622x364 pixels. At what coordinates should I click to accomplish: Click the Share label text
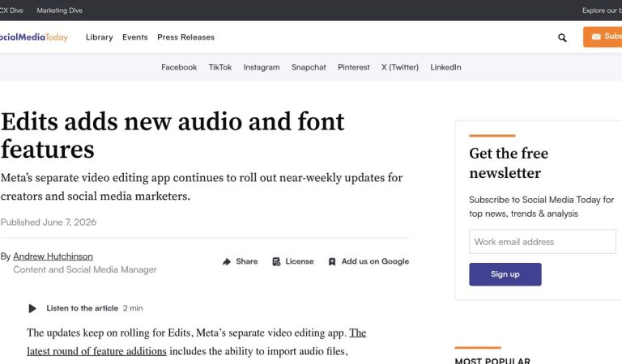[x=247, y=261]
